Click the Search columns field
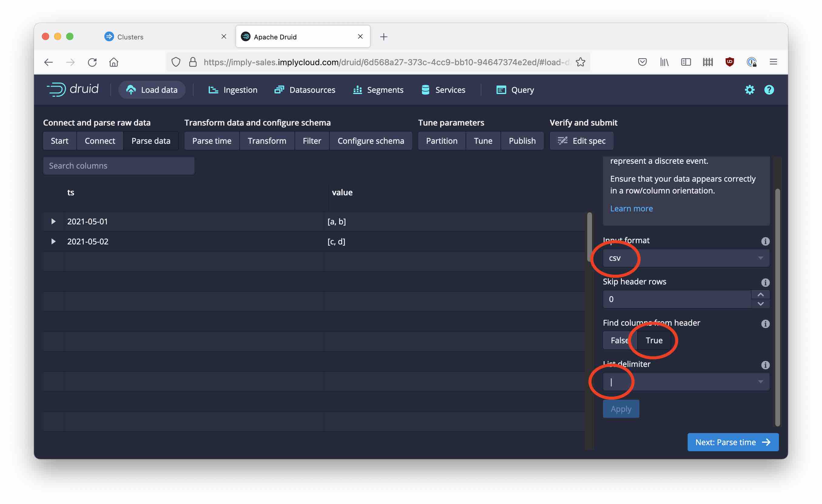This screenshot has height=504, width=822. tap(118, 165)
